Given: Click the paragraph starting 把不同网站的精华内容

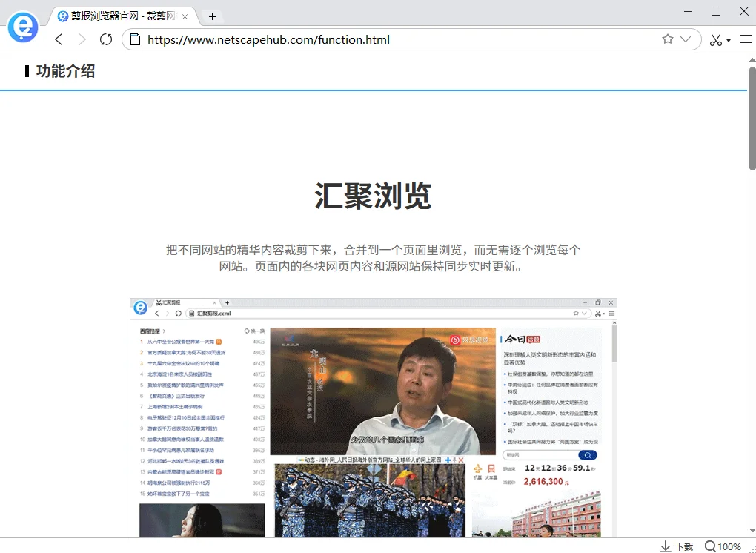Looking at the screenshot, I should (373, 258).
